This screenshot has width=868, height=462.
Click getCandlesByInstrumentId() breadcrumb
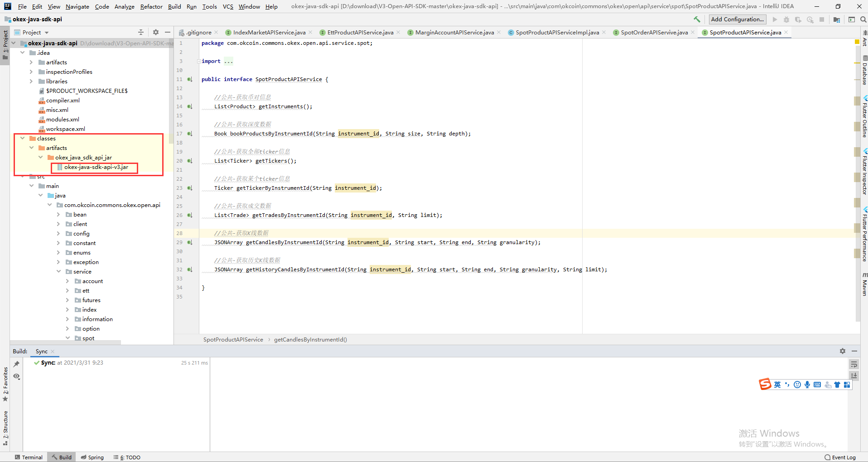click(310, 340)
